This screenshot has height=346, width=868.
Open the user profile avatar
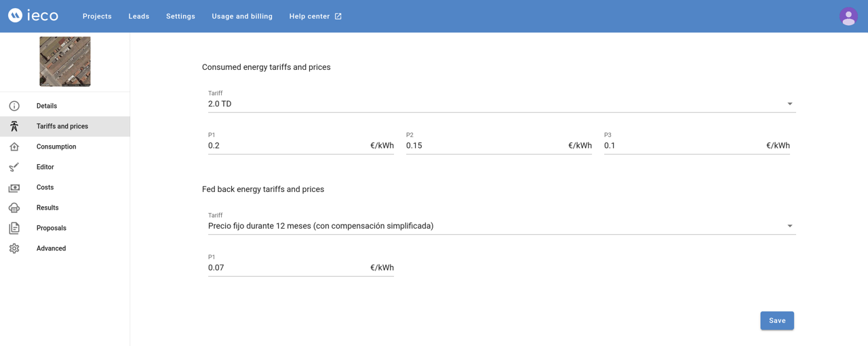coord(848,16)
